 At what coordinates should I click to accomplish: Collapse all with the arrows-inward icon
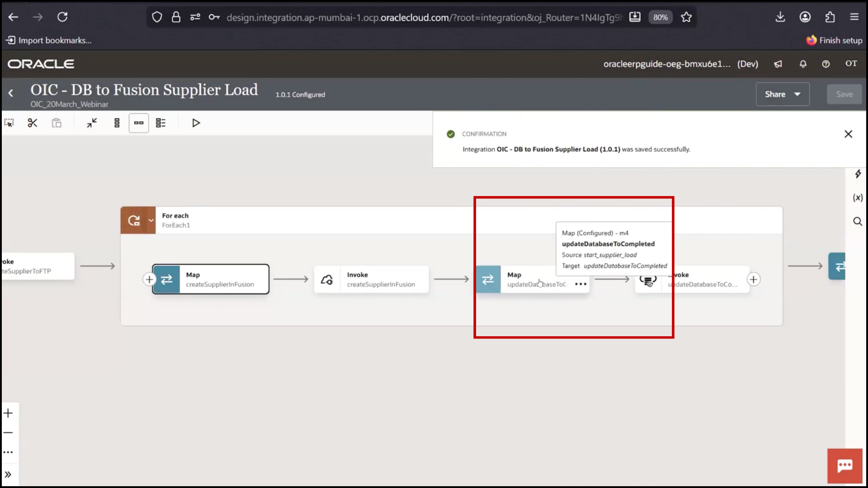(x=92, y=123)
